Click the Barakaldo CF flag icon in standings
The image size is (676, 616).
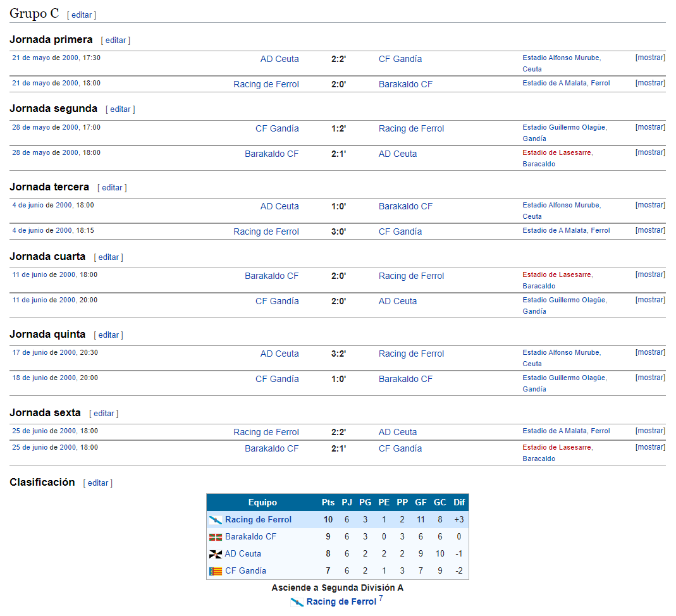(215, 537)
